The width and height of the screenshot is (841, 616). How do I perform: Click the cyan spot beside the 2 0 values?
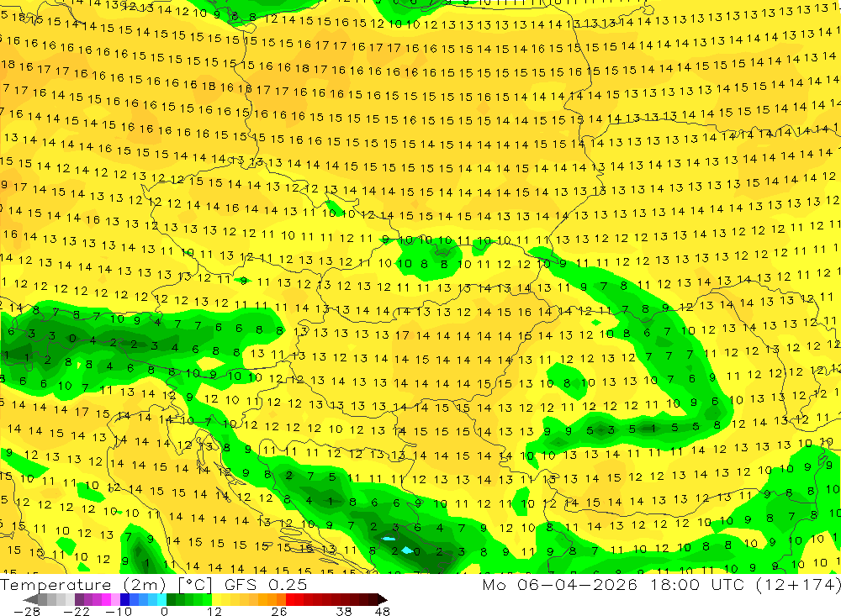coord(407,550)
